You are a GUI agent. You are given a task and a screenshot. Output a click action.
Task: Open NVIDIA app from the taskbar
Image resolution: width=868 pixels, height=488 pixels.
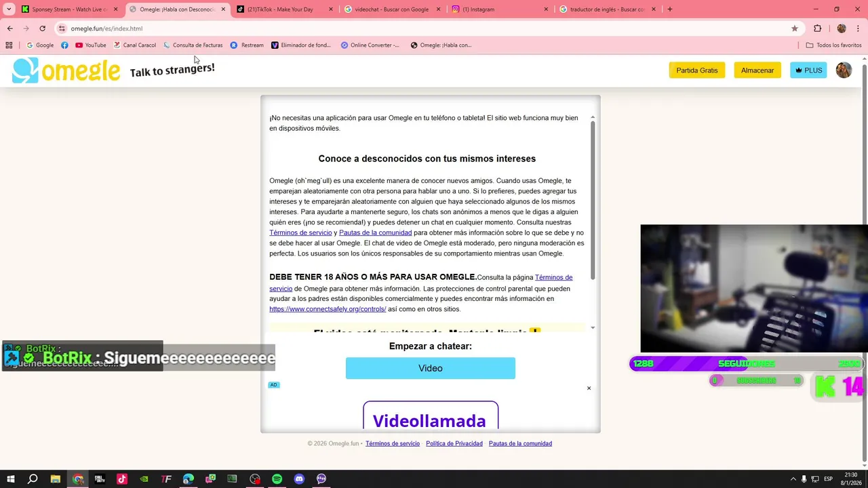click(x=144, y=479)
